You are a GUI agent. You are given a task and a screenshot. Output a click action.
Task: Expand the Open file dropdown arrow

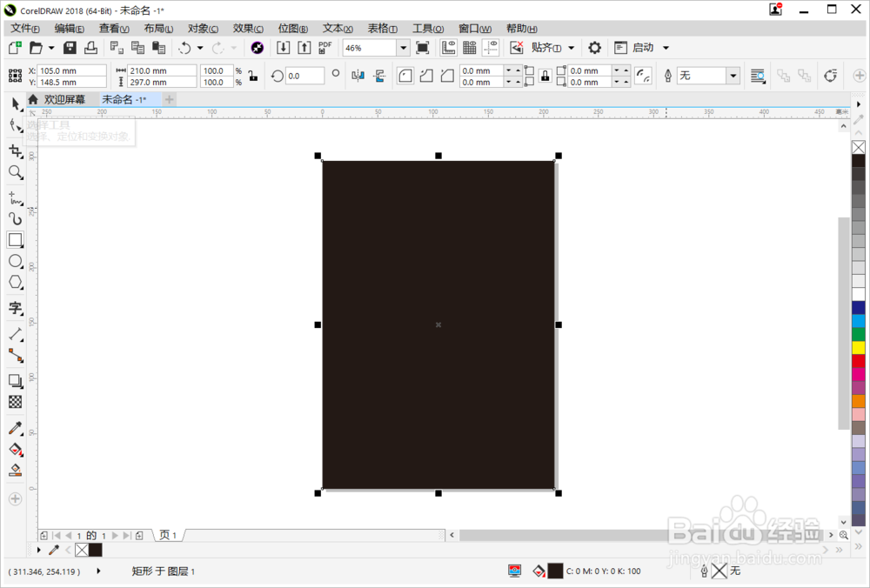(x=51, y=48)
